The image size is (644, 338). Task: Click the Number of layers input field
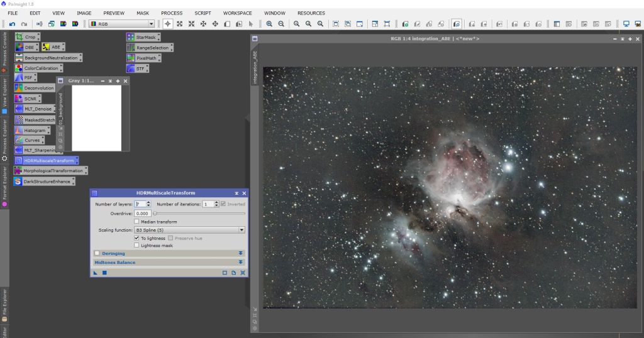click(x=140, y=204)
